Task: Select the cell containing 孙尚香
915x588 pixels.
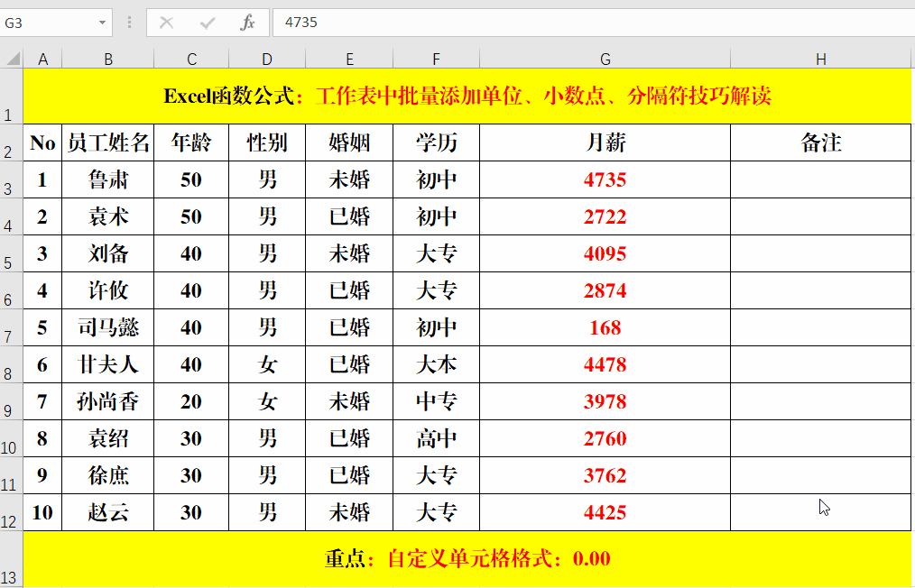Action: [108, 401]
